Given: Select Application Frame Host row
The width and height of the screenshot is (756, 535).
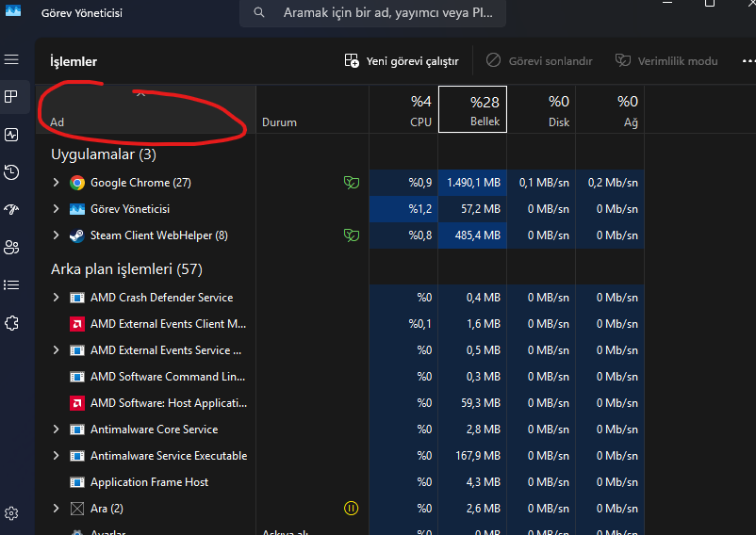Looking at the screenshot, I should (x=340, y=482).
